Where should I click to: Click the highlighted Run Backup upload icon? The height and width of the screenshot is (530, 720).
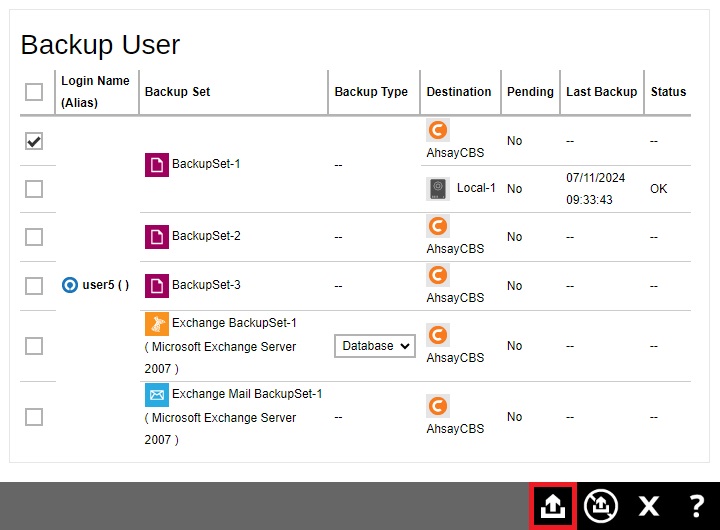click(x=552, y=506)
